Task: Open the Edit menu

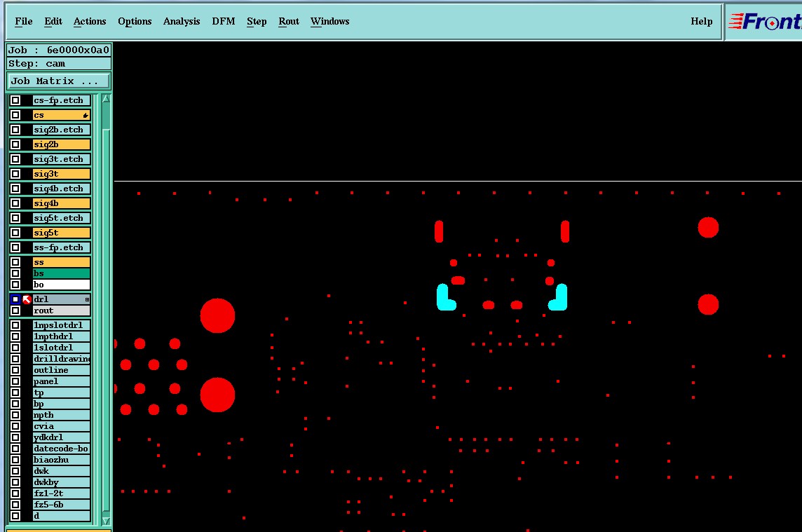Action: tap(53, 22)
